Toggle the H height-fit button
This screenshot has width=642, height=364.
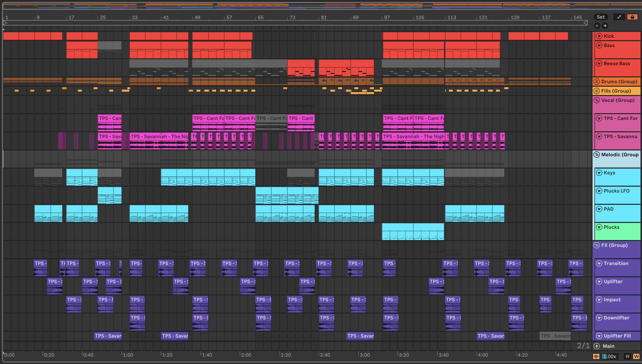(x=627, y=356)
